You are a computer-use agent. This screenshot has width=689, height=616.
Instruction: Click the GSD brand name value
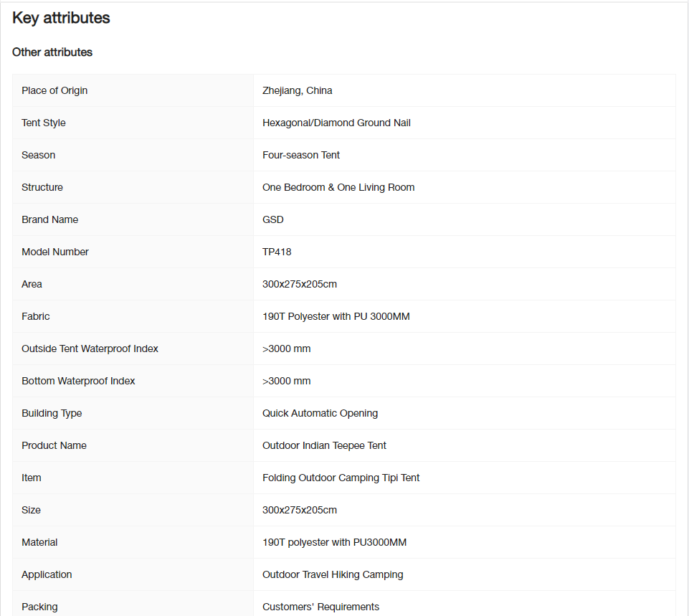(x=273, y=219)
